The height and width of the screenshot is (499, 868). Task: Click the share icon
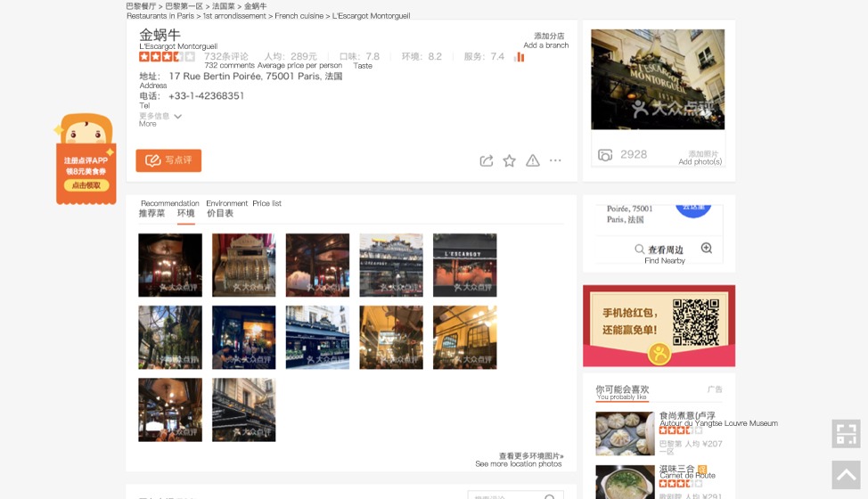click(x=487, y=160)
